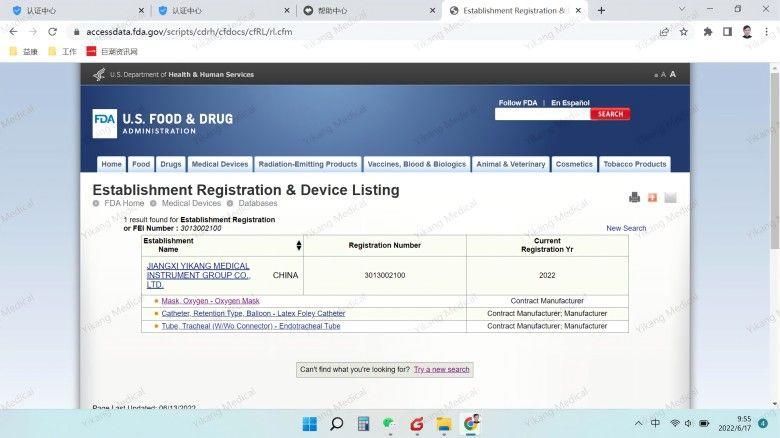Open Calculator from the taskbar
Viewport: 780px width, 438px height.
pos(364,424)
